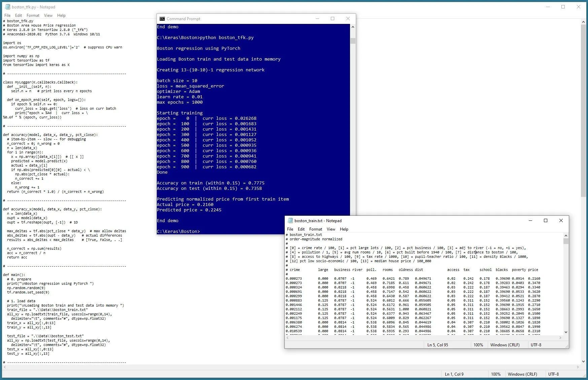
Task: Click boston_train.txt horizontal scroll left arrow
Action: point(288,338)
